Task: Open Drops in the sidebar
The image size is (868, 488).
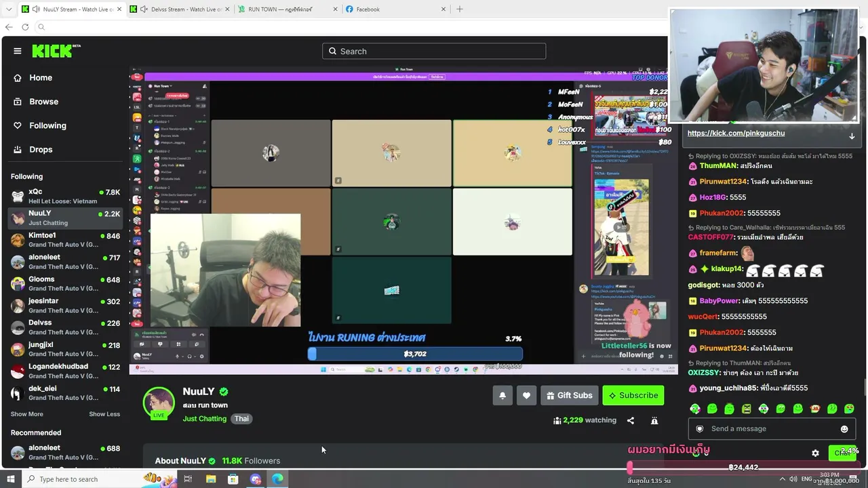Action: [x=41, y=149]
